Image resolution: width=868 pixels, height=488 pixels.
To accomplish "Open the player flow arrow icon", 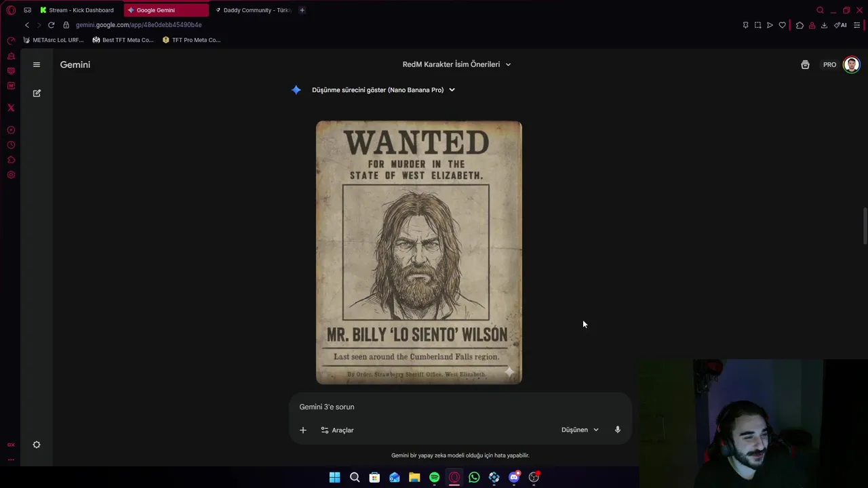I will tap(770, 25).
